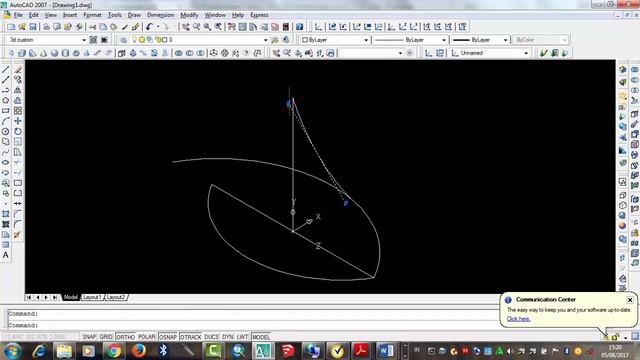
Task: Switch to the Layout2 tab
Action: [x=116, y=297]
